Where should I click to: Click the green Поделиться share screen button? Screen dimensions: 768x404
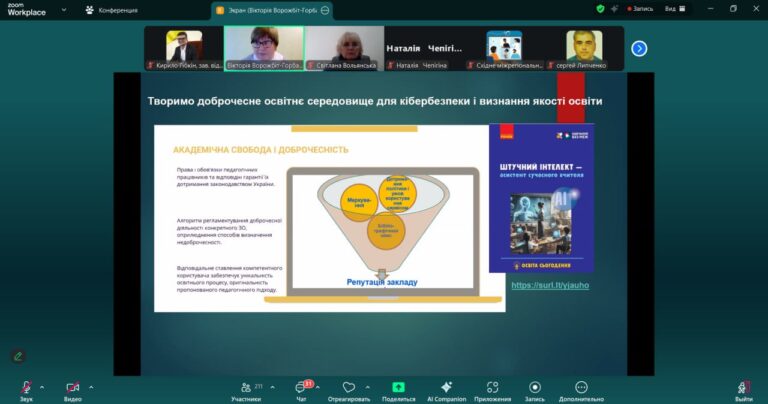click(x=398, y=387)
